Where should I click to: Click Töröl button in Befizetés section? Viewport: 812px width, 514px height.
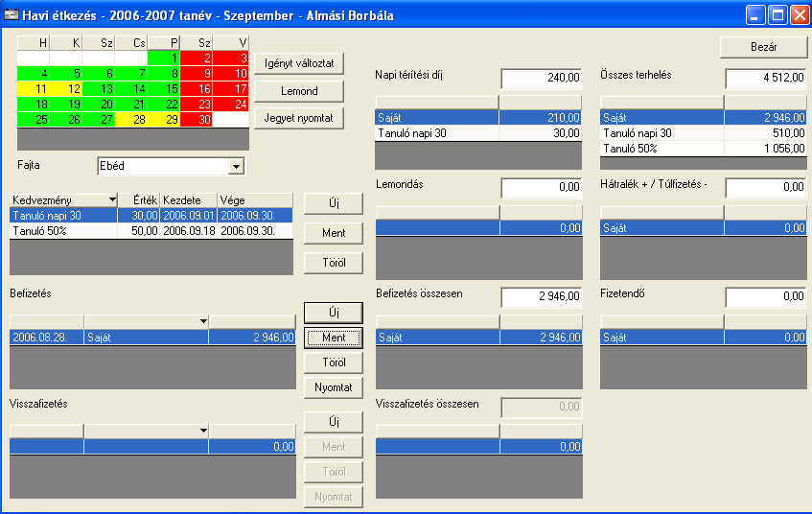pos(334,362)
